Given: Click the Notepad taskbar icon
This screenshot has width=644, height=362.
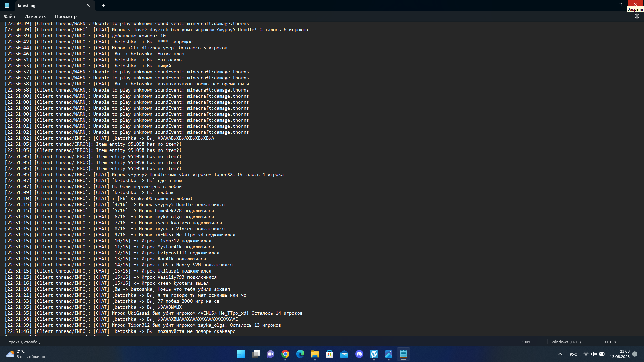Looking at the screenshot, I should pos(404,354).
